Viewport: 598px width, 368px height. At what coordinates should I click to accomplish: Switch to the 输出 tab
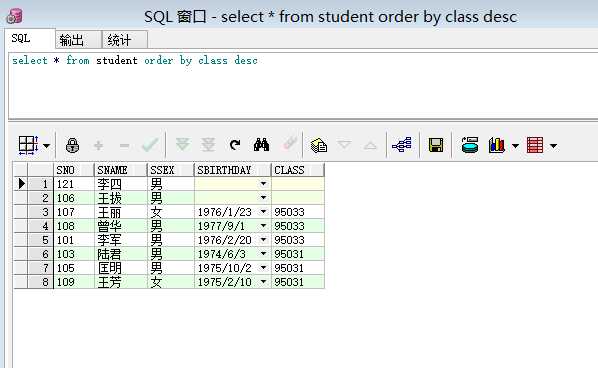pos(78,40)
